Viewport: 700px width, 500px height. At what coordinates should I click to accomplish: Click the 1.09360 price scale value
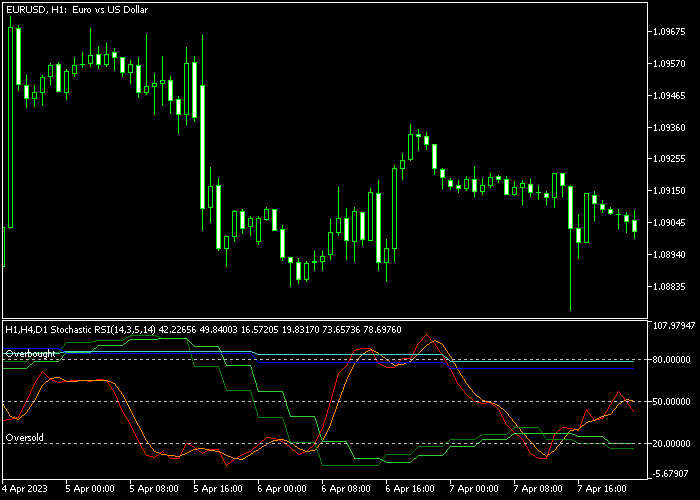(x=669, y=128)
